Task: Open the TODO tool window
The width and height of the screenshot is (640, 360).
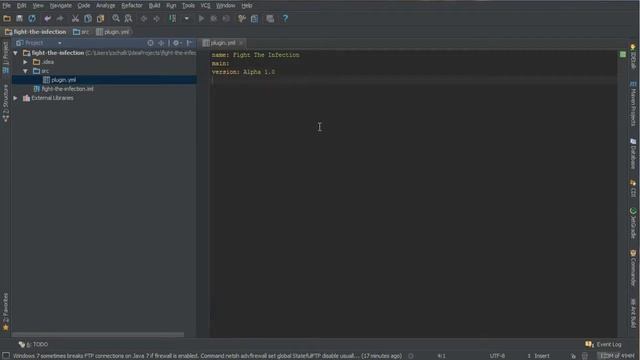Action: (x=33, y=344)
